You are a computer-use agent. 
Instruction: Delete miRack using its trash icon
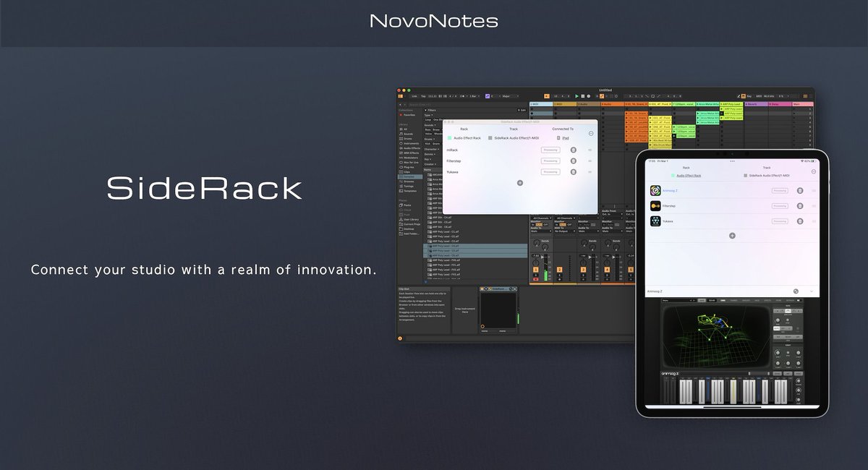[573, 150]
